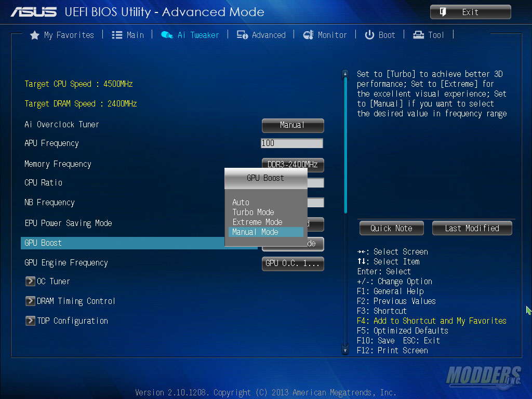Choose Turbo Mode for GPU Boost
532x399 pixels.
pos(253,212)
